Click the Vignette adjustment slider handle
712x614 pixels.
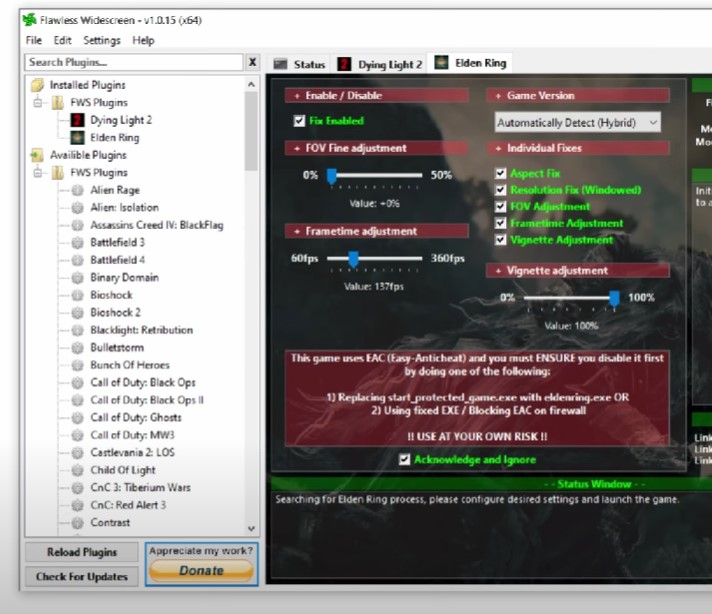click(614, 299)
